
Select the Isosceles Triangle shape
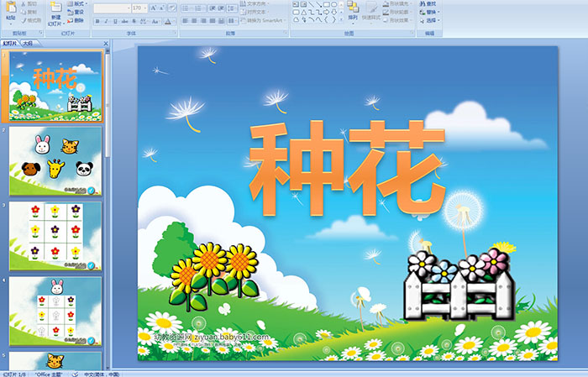[x=304, y=12]
